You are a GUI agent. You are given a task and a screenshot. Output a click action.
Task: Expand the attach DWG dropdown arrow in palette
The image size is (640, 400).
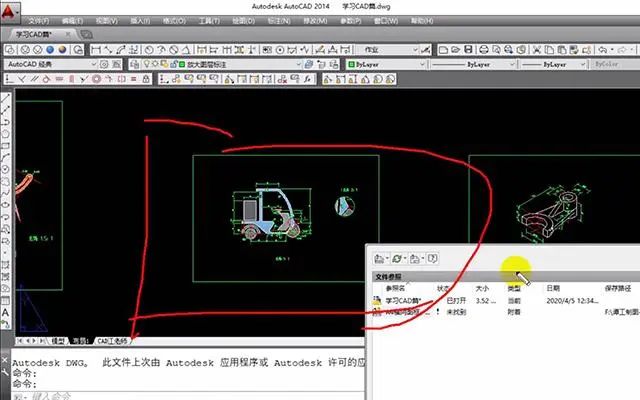pos(387,259)
